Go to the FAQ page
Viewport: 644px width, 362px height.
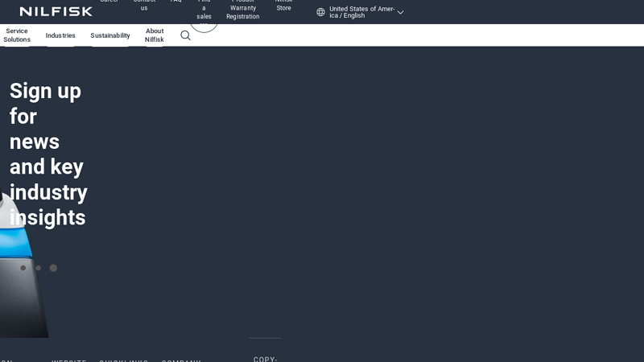[175, 2]
